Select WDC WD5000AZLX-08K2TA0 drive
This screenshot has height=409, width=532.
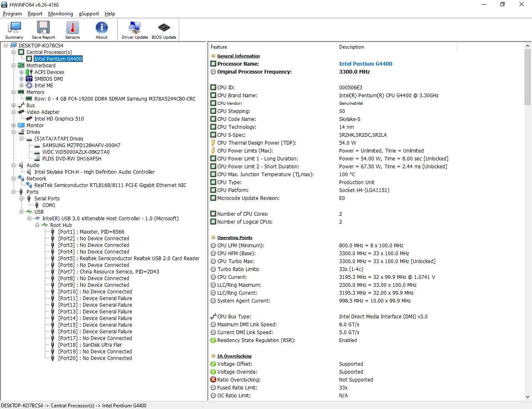[x=76, y=152]
